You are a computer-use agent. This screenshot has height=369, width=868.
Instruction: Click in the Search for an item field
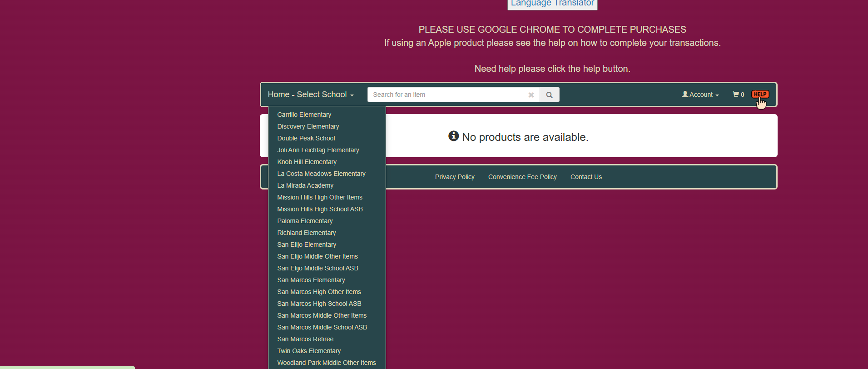click(447, 95)
